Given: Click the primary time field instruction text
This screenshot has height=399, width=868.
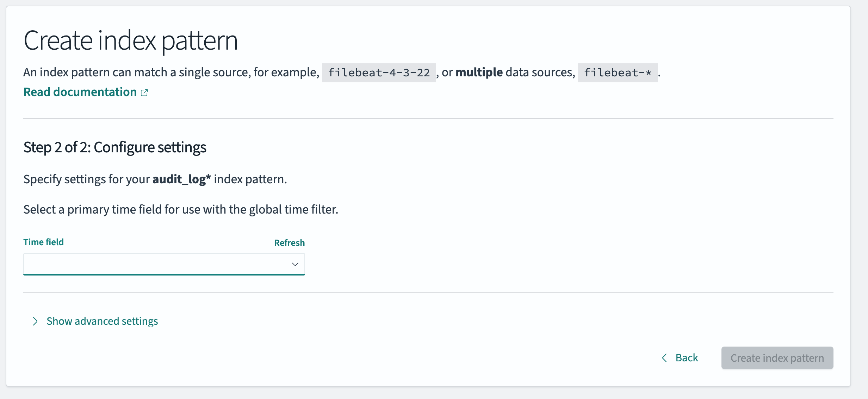Looking at the screenshot, I should click(x=180, y=210).
